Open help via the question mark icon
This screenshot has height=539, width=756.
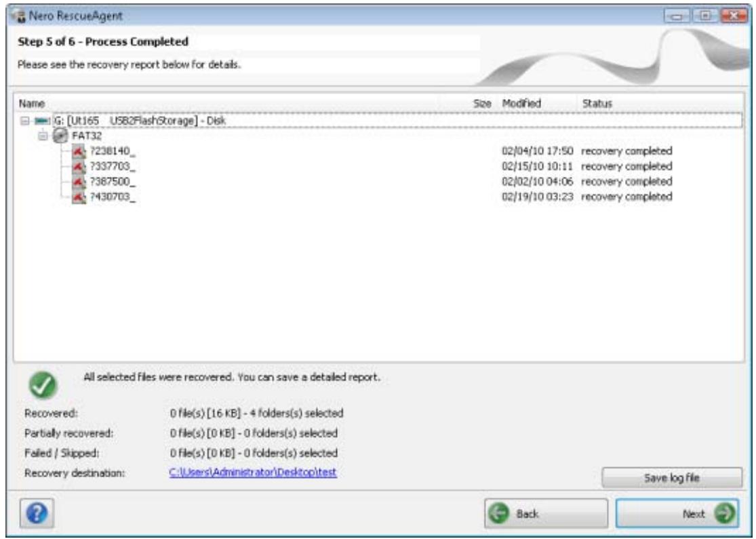click(x=37, y=513)
